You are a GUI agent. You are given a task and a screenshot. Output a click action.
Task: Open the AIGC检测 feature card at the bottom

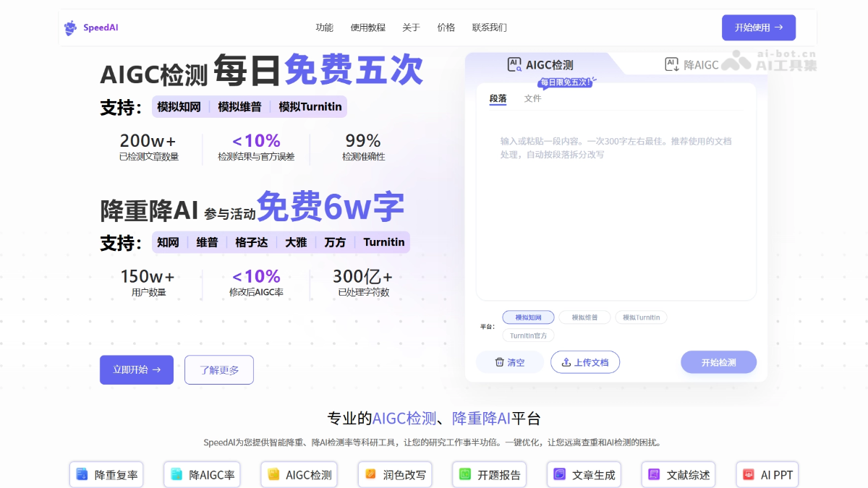click(299, 475)
